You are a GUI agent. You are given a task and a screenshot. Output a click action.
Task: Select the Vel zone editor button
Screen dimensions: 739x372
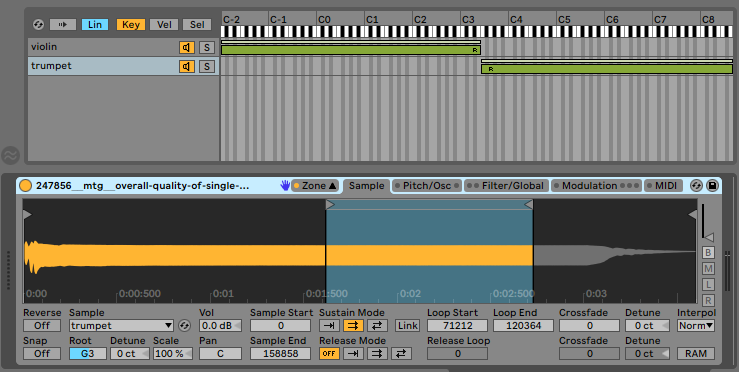164,25
